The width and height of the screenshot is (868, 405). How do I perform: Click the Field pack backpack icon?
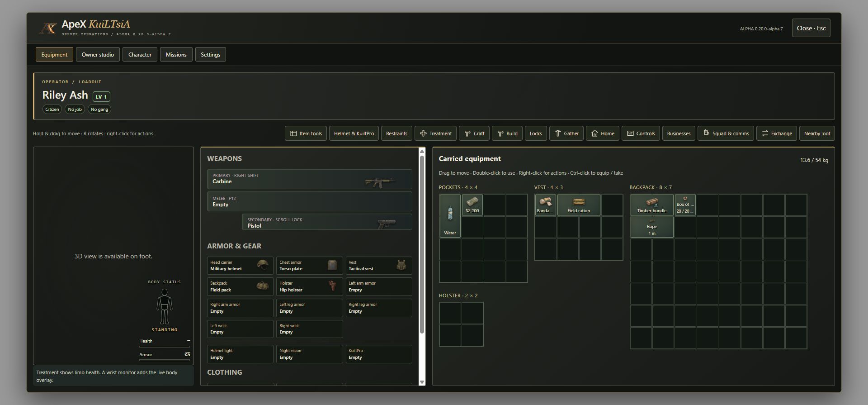click(262, 286)
